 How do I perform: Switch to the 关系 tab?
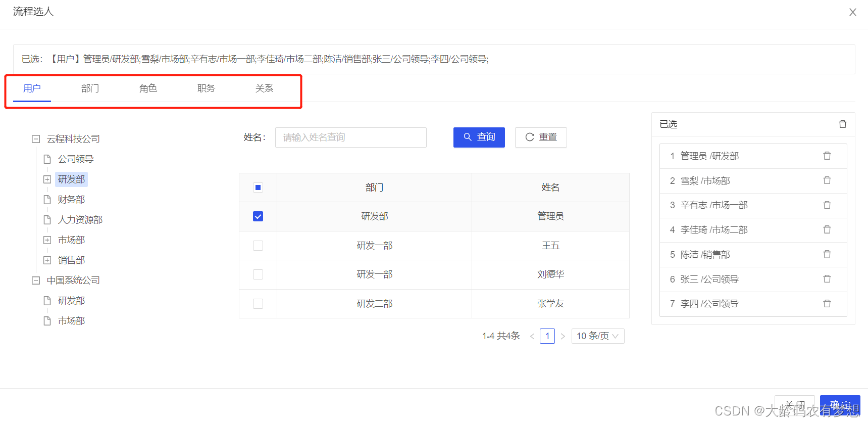[264, 88]
